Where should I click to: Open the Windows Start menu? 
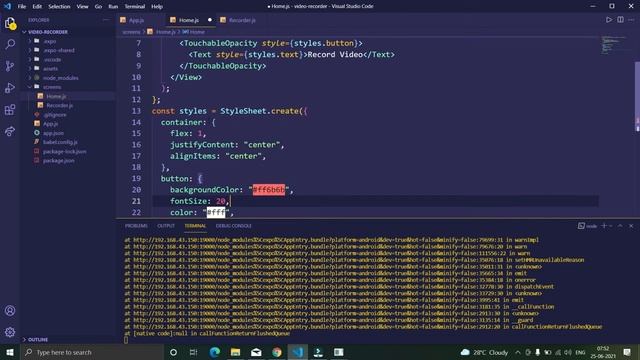10,352
